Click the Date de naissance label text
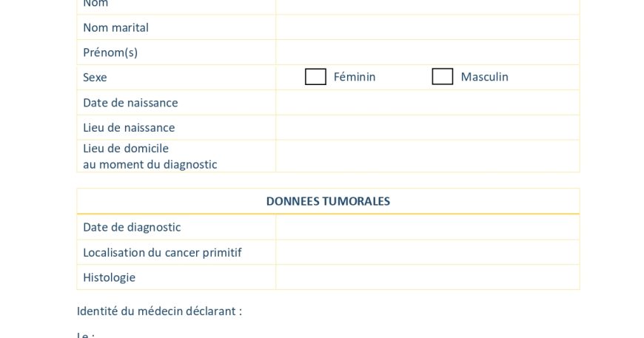 click(130, 103)
